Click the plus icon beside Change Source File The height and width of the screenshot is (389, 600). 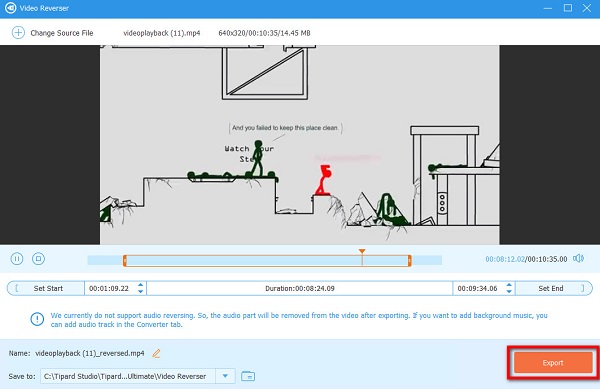(x=18, y=33)
